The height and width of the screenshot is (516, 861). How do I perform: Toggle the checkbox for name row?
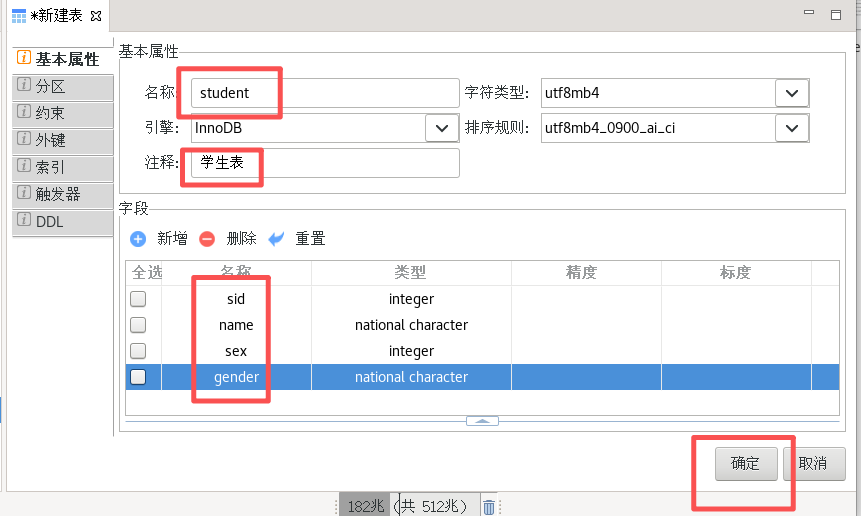[x=138, y=325]
